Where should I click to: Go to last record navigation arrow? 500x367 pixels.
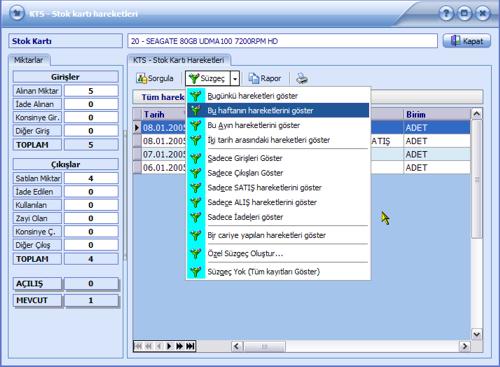(x=190, y=346)
